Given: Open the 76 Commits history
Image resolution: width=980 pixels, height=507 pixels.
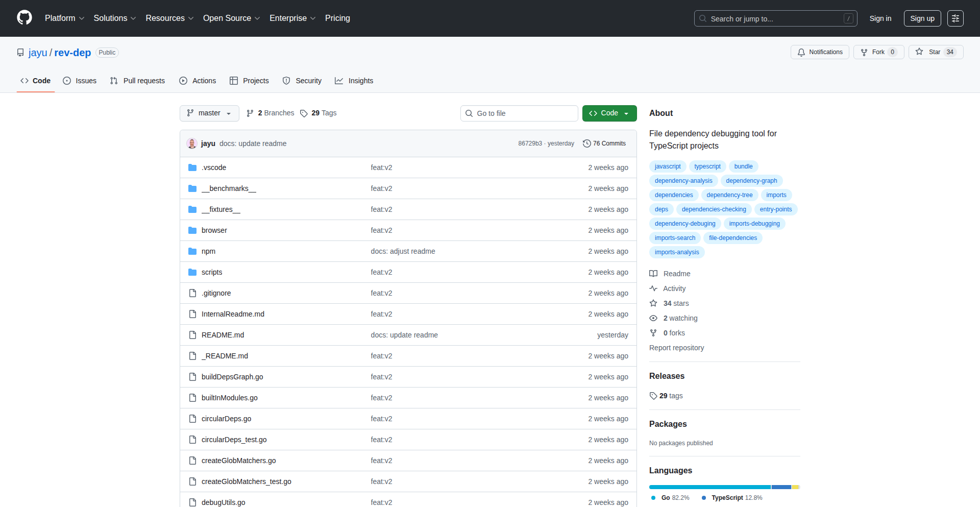Looking at the screenshot, I should (604, 143).
